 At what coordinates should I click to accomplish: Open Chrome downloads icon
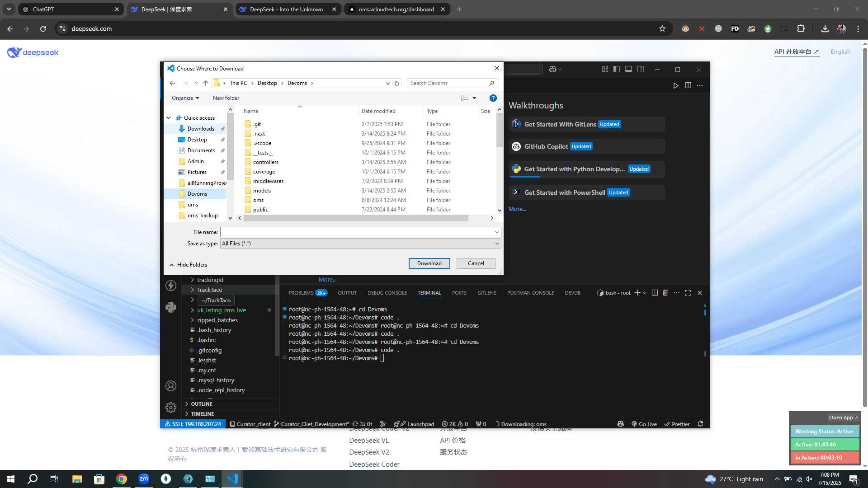825,28
